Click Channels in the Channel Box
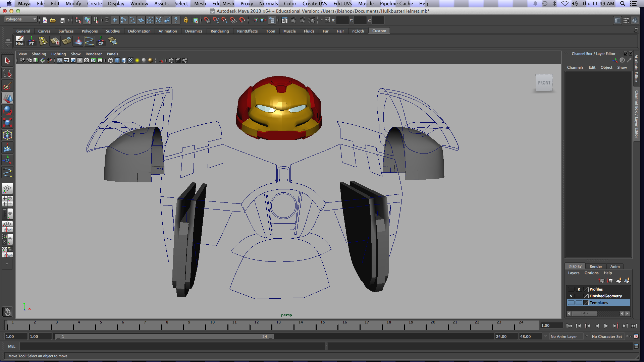The image size is (644, 362). [575, 67]
